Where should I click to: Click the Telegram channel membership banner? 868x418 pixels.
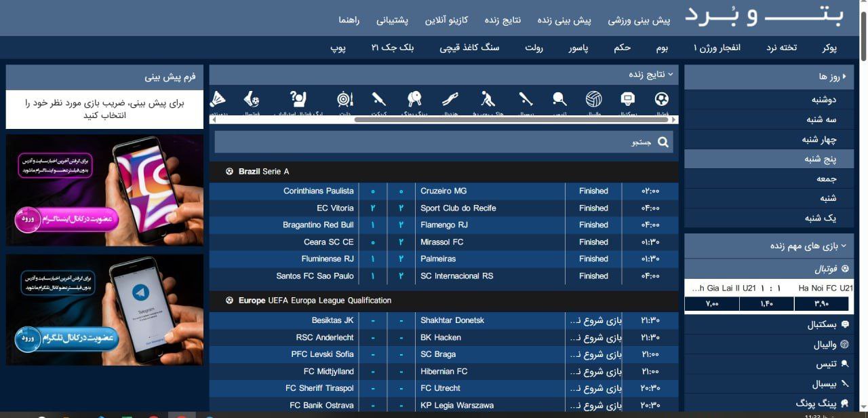(x=104, y=310)
